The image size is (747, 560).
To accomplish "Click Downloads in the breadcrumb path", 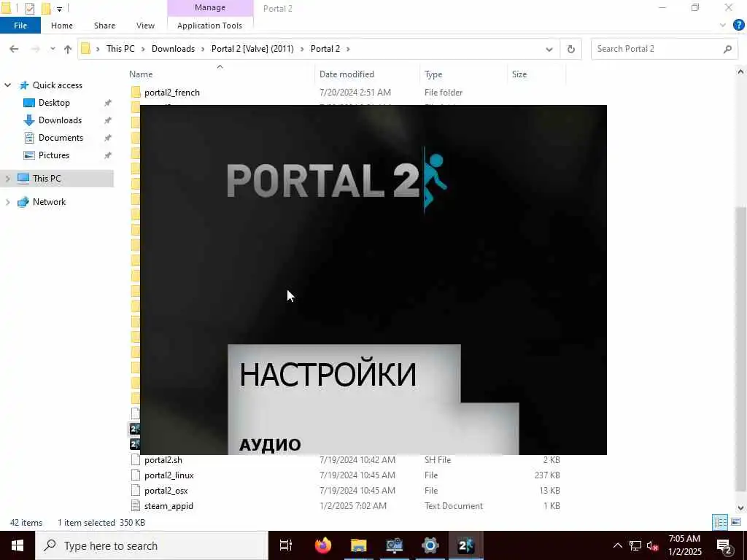I will [173, 49].
